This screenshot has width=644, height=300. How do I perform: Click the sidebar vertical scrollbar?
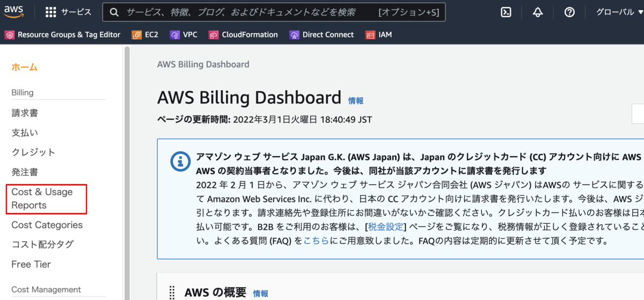[x=127, y=172]
